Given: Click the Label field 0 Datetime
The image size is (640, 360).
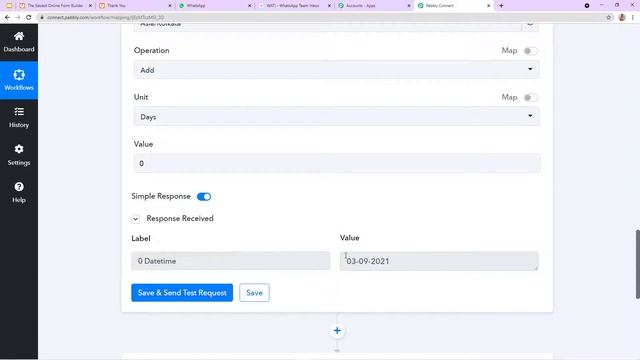Looking at the screenshot, I should click(x=231, y=261).
